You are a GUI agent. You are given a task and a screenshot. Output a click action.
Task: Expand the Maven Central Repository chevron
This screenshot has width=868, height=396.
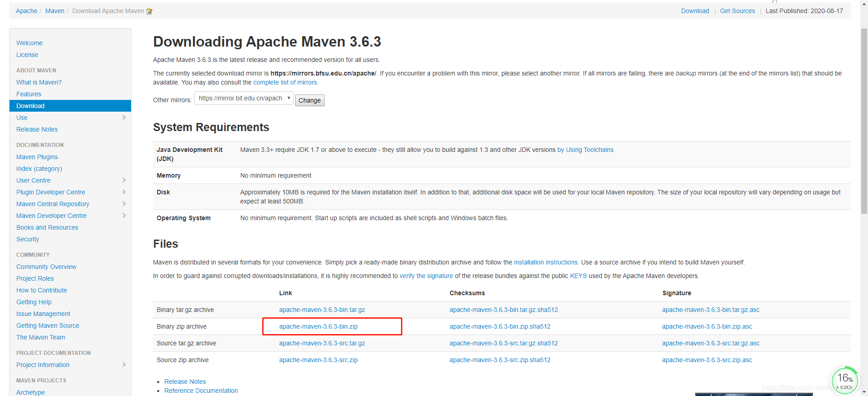click(x=124, y=204)
